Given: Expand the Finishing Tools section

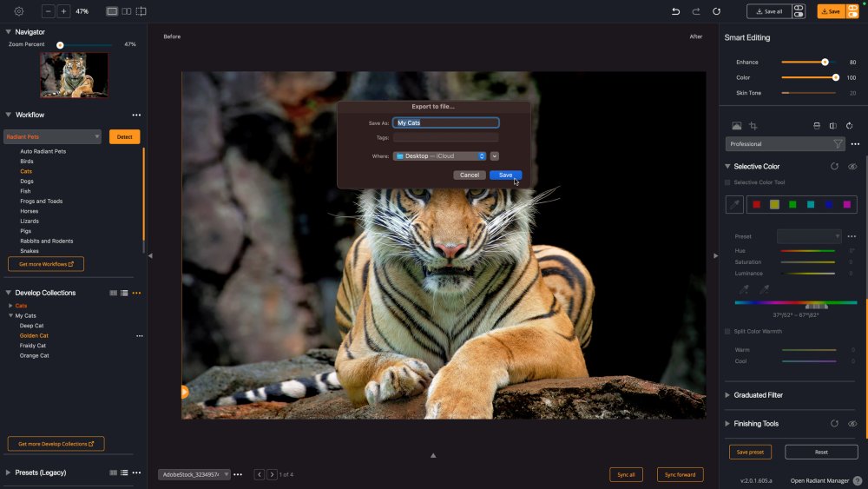Looking at the screenshot, I should click(727, 424).
